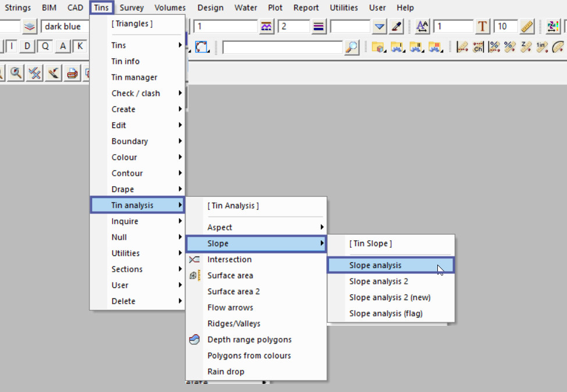Click the text height field showing 10
Screen dimensions: 567x392
point(504,27)
